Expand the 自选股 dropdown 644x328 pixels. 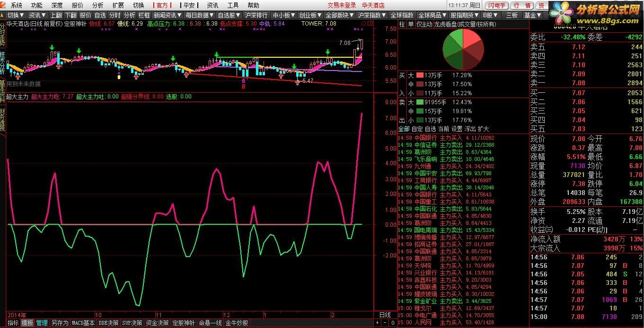[x=229, y=15]
